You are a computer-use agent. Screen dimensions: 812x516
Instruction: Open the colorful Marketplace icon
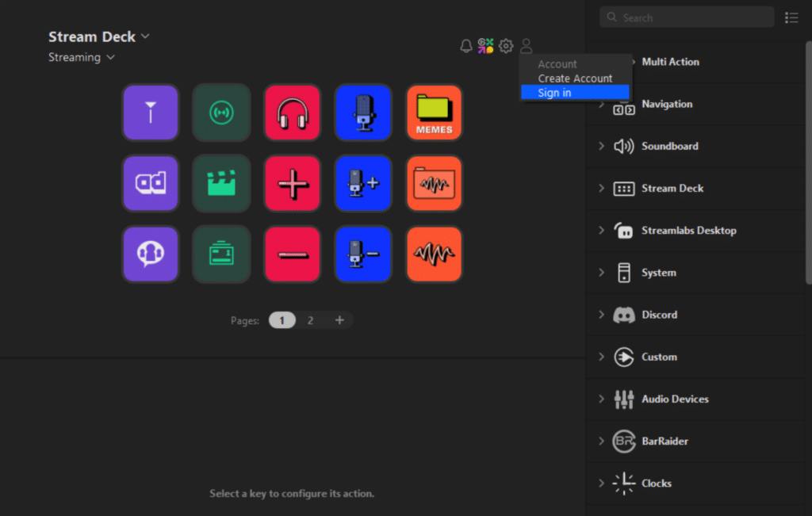486,45
